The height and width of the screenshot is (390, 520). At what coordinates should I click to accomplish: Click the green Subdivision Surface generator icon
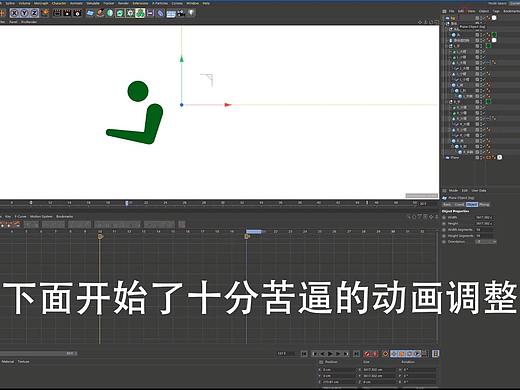click(x=110, y=13)
